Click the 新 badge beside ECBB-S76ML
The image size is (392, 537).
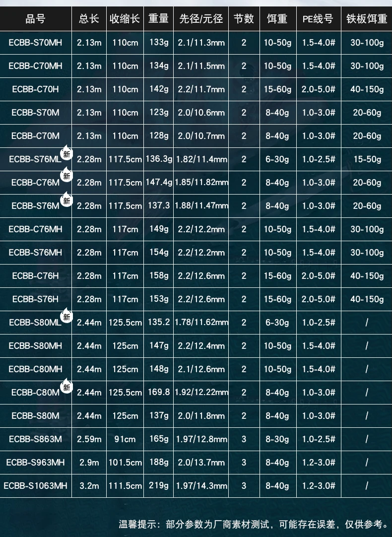coord(67,153)
